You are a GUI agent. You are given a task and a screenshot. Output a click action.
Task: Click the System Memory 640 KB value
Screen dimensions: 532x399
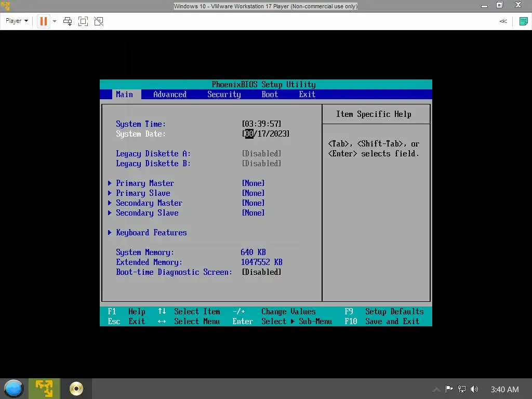(253, 252)
